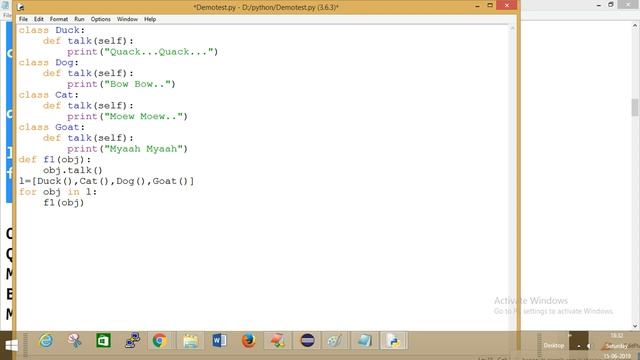
Task: Click on 'obj.talk()' line
Action: [73, 170]
